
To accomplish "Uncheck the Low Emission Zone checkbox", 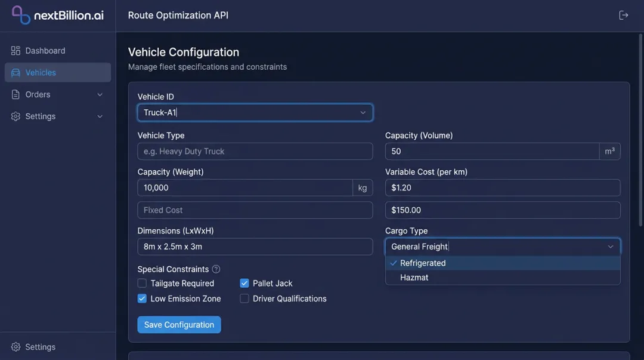I will click(x=142, y=299).
